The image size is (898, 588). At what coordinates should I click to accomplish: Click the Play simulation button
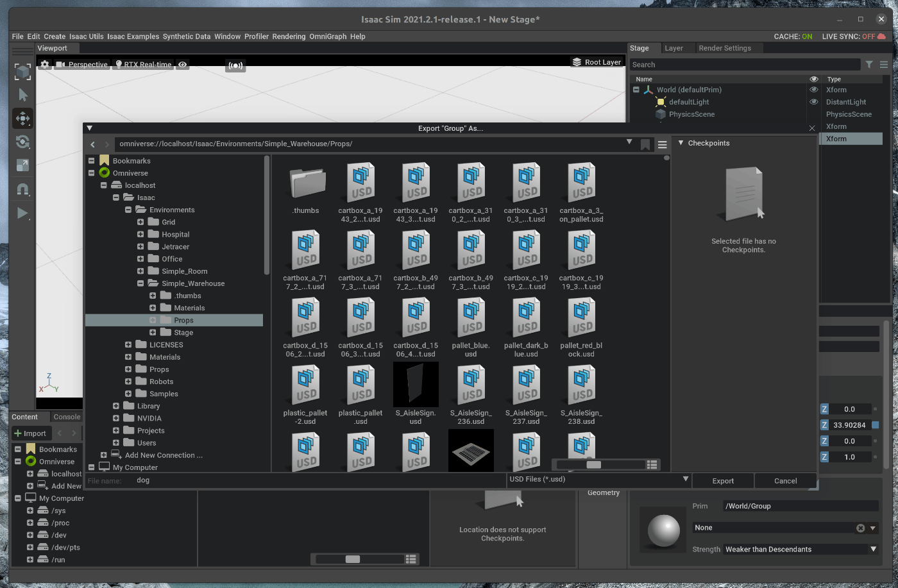click(22, 213)
